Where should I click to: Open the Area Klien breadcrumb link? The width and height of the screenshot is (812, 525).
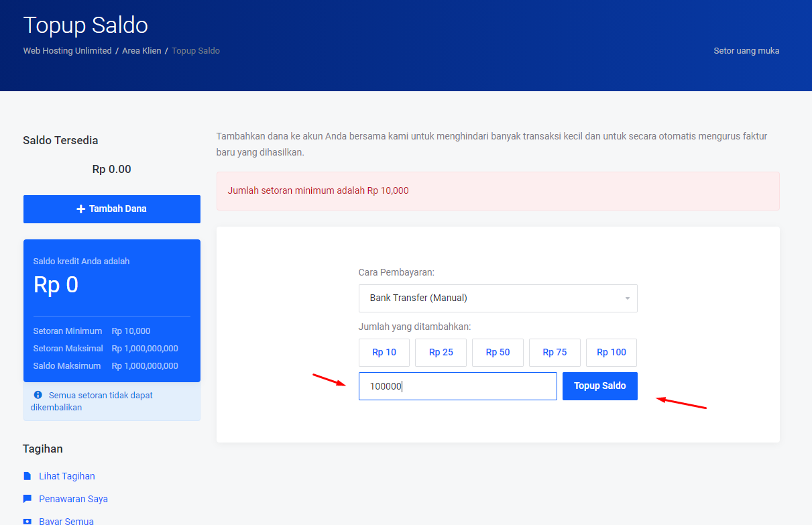pos(141,51)
